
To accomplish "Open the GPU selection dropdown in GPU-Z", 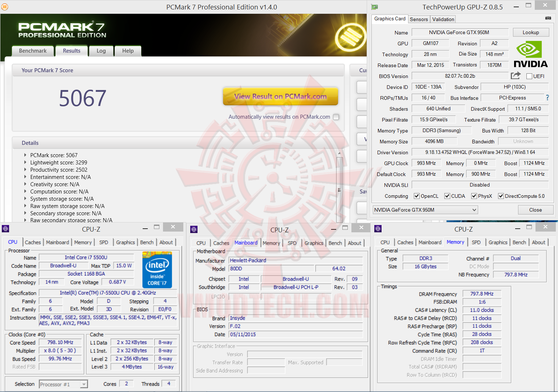I will (x=425, y=210).
